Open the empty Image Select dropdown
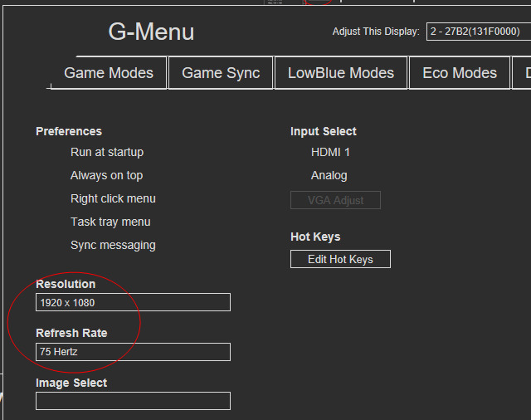Screen dimensions: 531x420 tap(133, 401)
